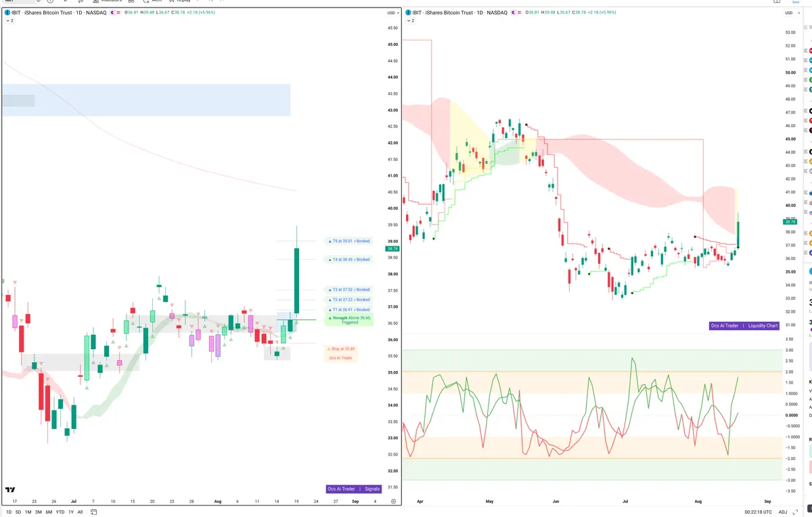This screenshot has width=812, height=517.
Task: Click the green 38.78 price tag on right axis
Action: pyautogui.click(x=790, y=221)
